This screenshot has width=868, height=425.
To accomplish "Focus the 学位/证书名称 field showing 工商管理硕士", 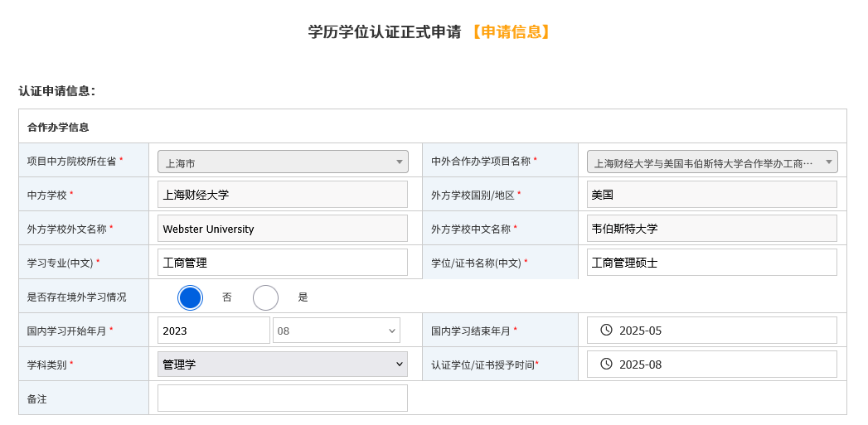I will 711,263.
